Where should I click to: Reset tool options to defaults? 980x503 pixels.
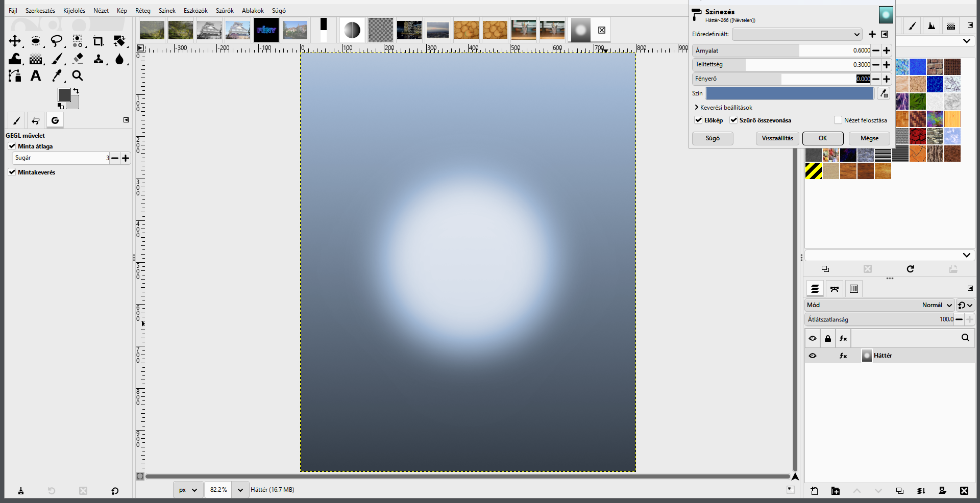point(115,491)
